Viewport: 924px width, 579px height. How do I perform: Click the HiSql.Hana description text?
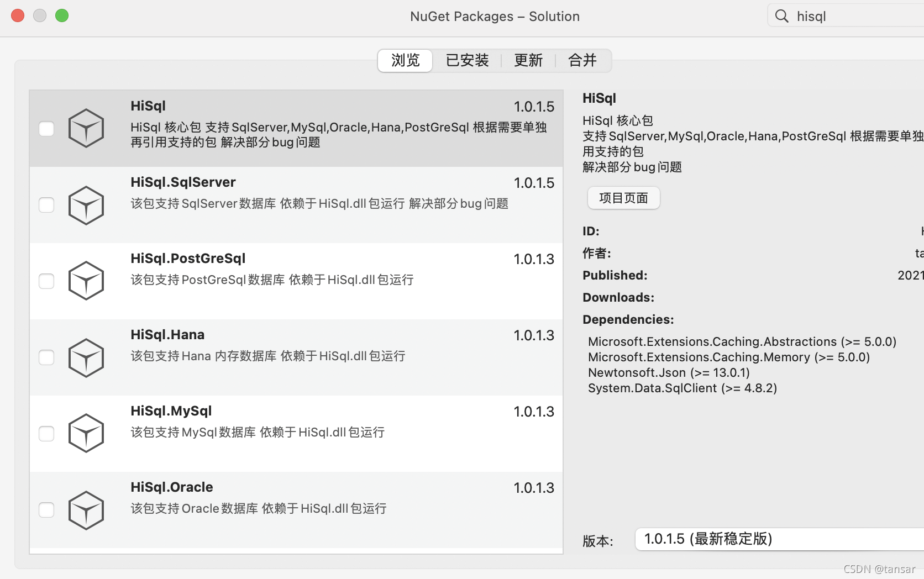[x=268, y=356]
